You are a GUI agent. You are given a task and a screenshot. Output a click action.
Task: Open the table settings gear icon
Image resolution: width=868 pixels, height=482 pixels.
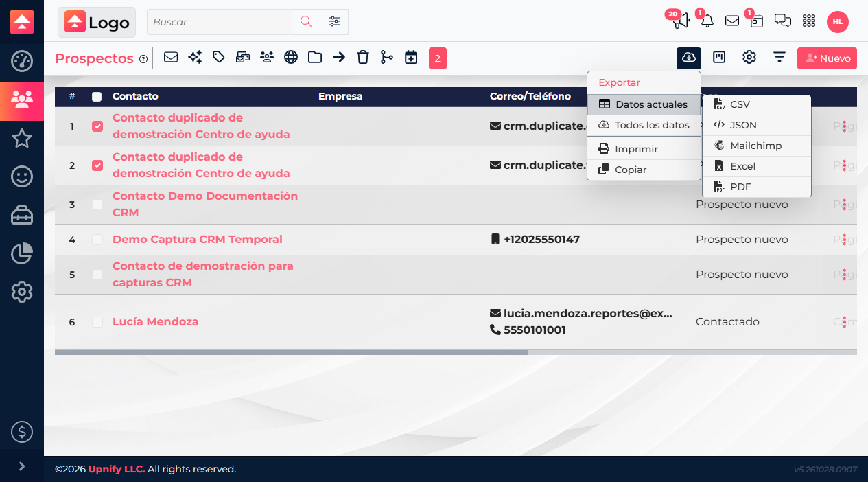tap(749, 58)
